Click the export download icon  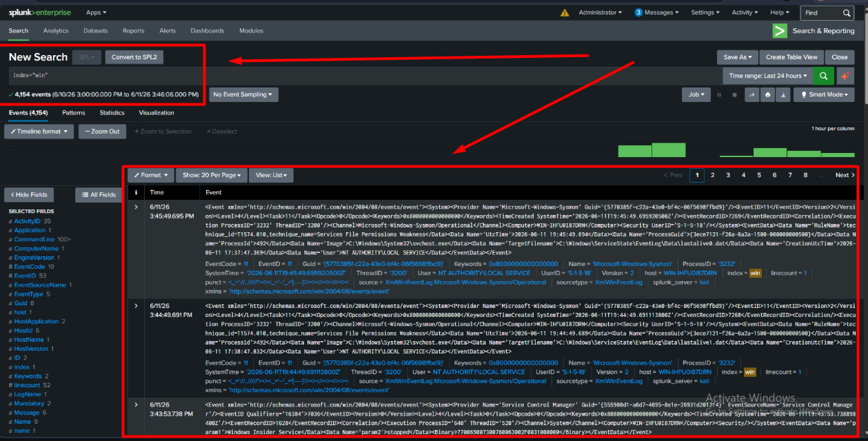pyautogui.click(x=783, y=94)
